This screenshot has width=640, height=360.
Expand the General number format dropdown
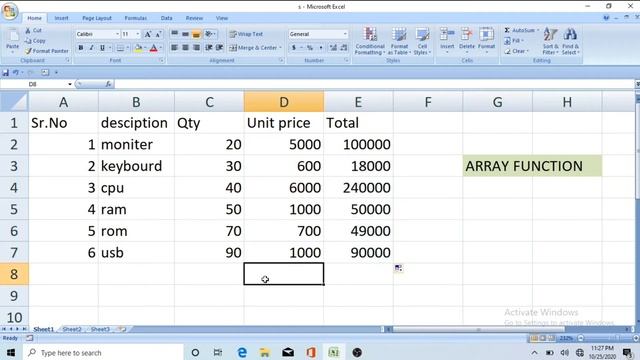click(345, 34)
